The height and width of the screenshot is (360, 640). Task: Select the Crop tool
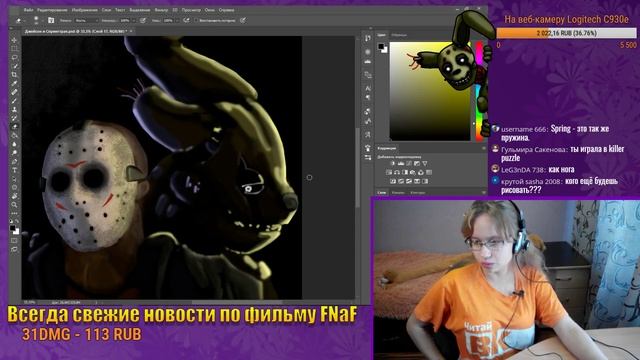(14, 75)
